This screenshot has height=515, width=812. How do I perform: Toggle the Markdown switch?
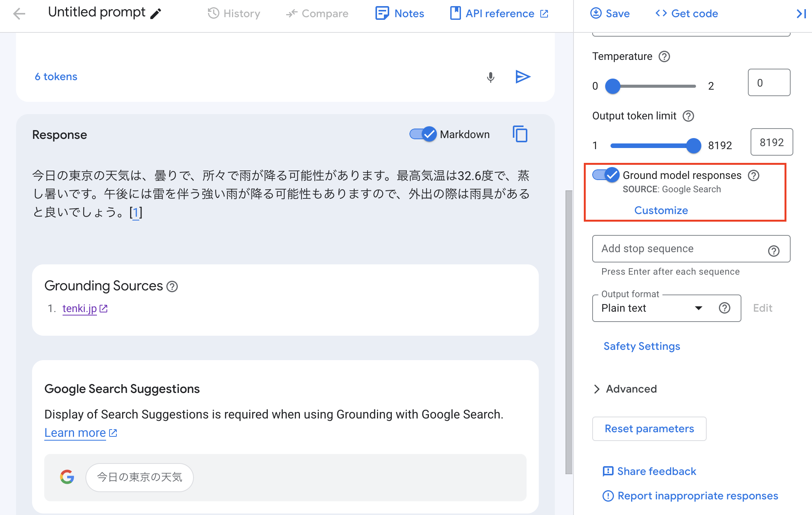click(423, 134)
